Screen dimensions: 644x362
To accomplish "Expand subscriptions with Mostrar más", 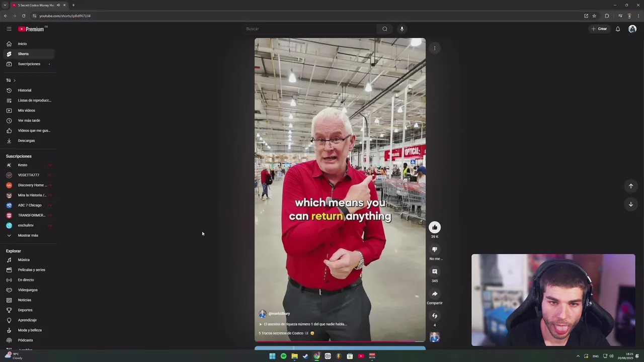I will [28, 235].
